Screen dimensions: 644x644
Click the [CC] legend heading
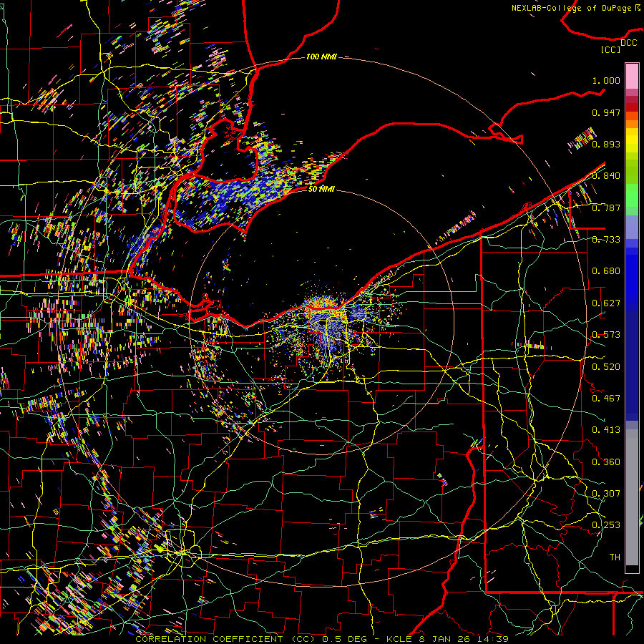click(x=611, y=49)
